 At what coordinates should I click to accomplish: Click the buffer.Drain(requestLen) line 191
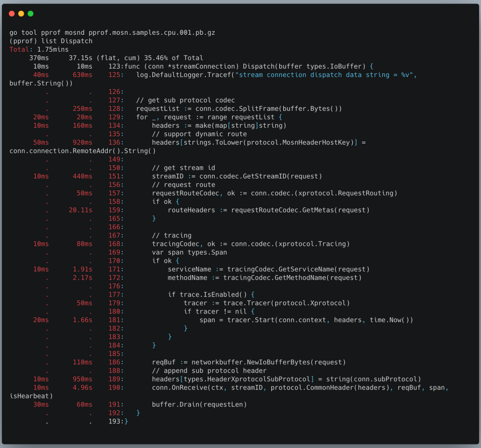tap(199, 404)
